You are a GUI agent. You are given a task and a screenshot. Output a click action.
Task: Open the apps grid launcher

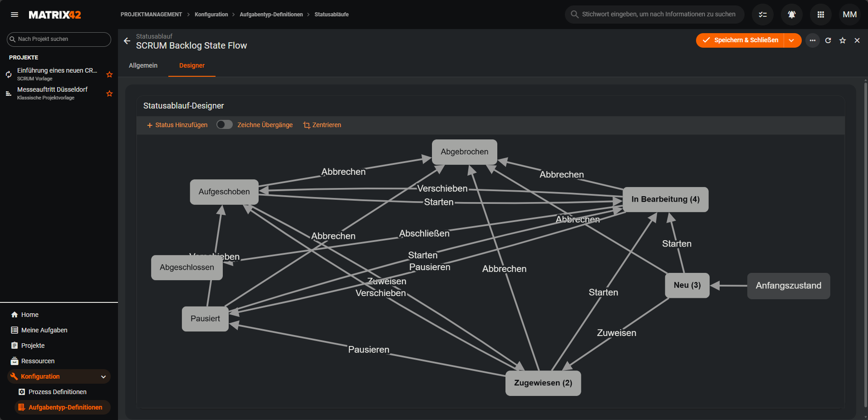[x=820, y=15]
